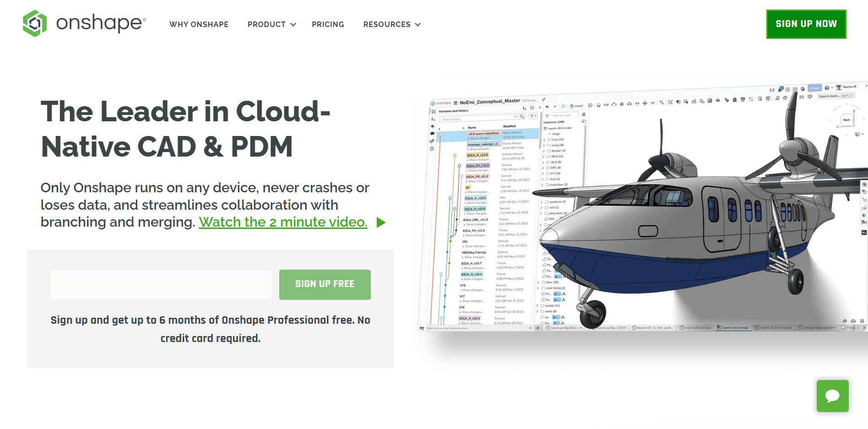Click plus icon left of bottom tabs

point(537,328)
